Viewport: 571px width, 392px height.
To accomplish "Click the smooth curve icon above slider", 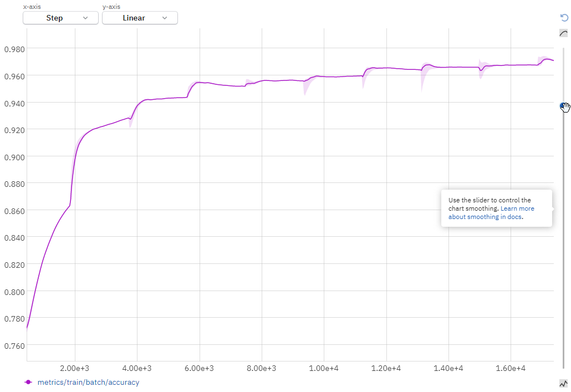I will pos(564,33).
